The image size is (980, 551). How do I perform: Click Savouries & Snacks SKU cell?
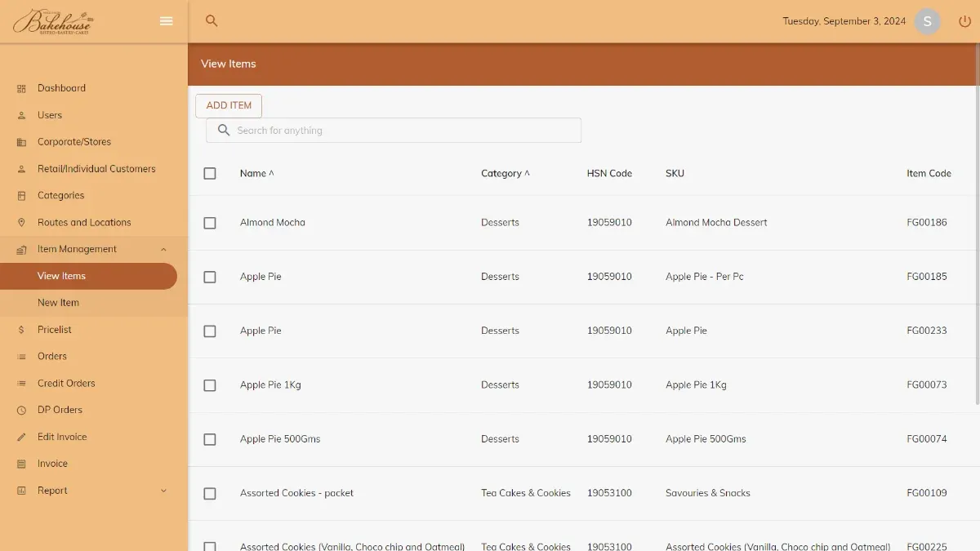(708, 493)
